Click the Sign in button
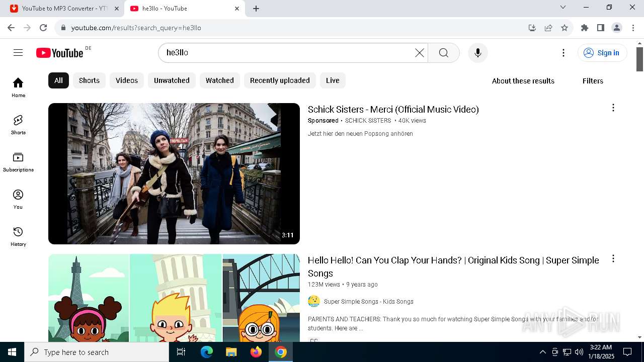 pyautogui.click(x=602, y=53)
